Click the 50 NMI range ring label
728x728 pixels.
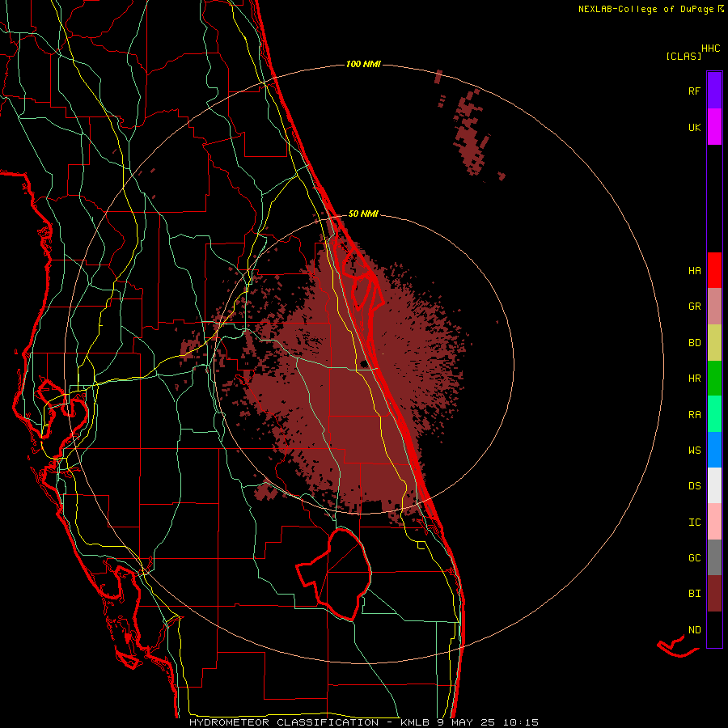pyautogui.click(x=363, y=214)
